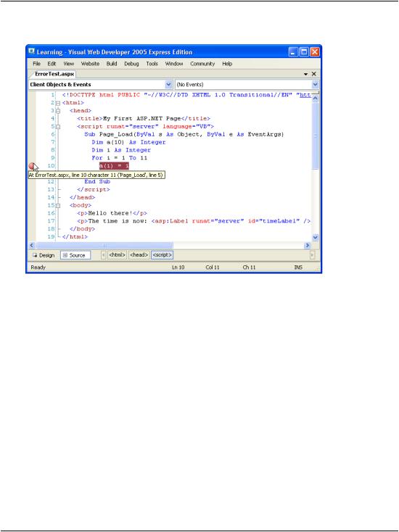Image resolution: width=399 pixels, height=532 pixels.
Task: Collapse the html block on line 2
Action: coord(58,103)
